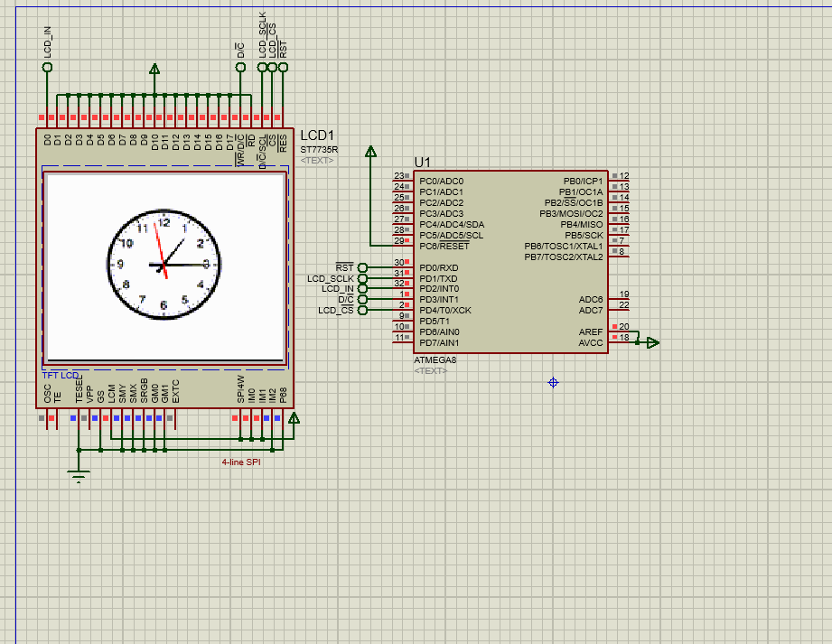Select the PB3/MOSI/OC2 pin label

point(571,214)
